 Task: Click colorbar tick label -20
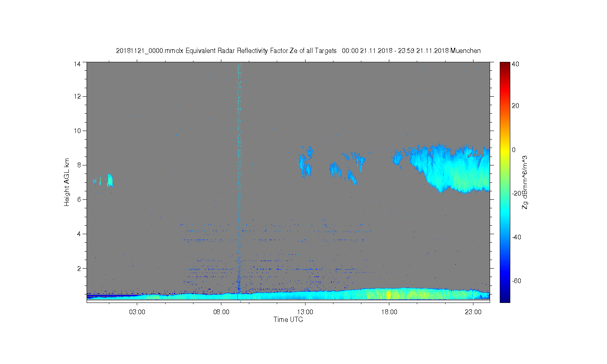pos(517,193)
